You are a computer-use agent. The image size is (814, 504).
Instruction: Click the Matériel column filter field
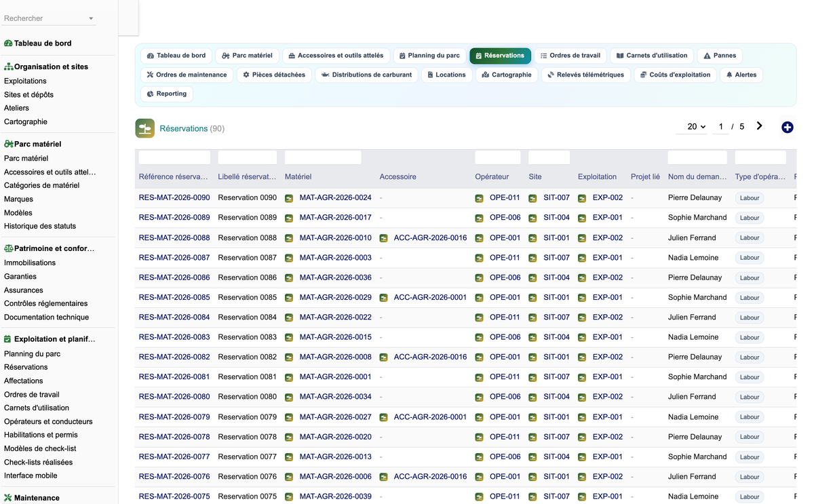[323, 157]
